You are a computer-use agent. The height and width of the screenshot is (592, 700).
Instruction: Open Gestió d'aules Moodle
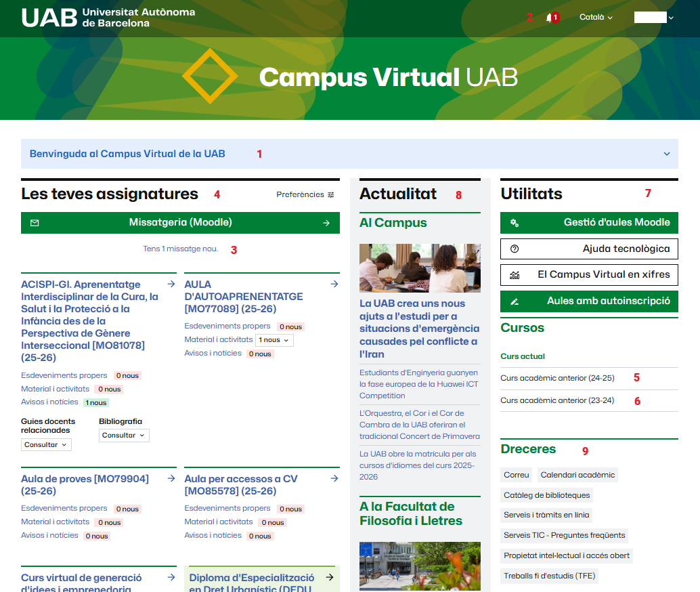[589, 223]
